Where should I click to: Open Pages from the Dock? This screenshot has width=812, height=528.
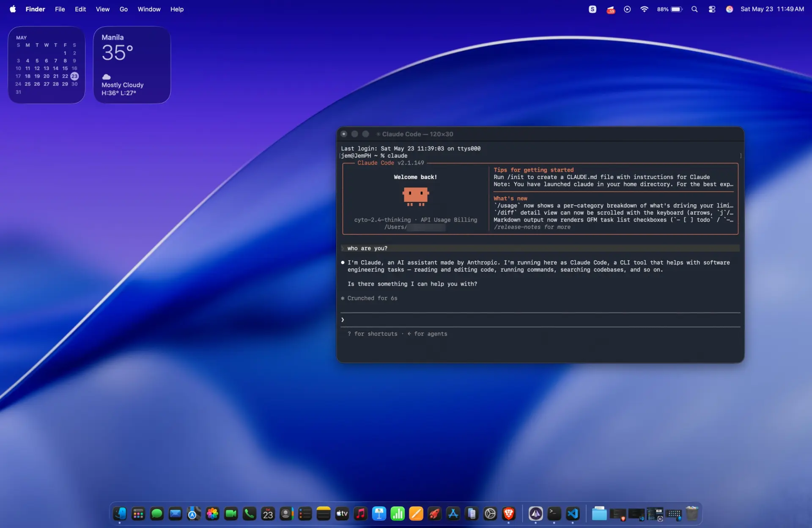[x=416, y=514]
